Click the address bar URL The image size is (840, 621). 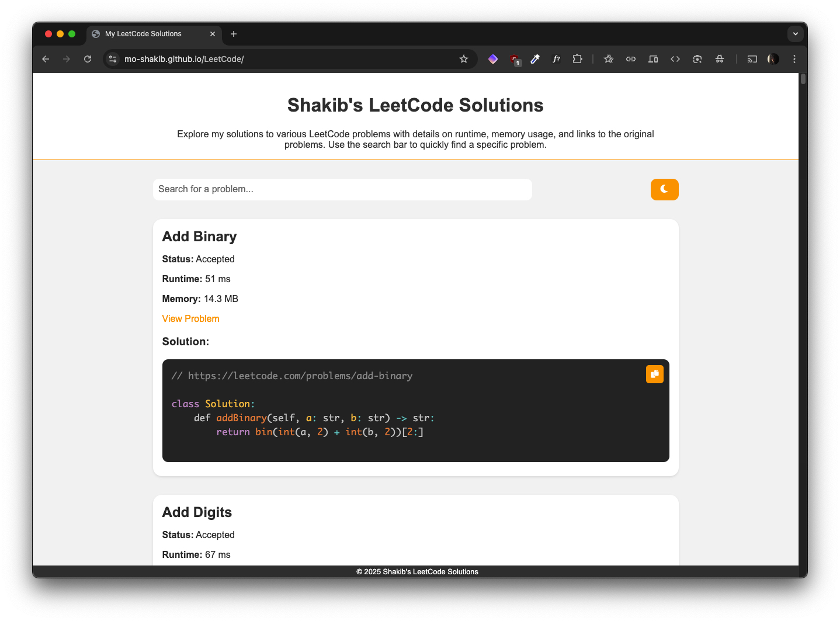(184, 59)
